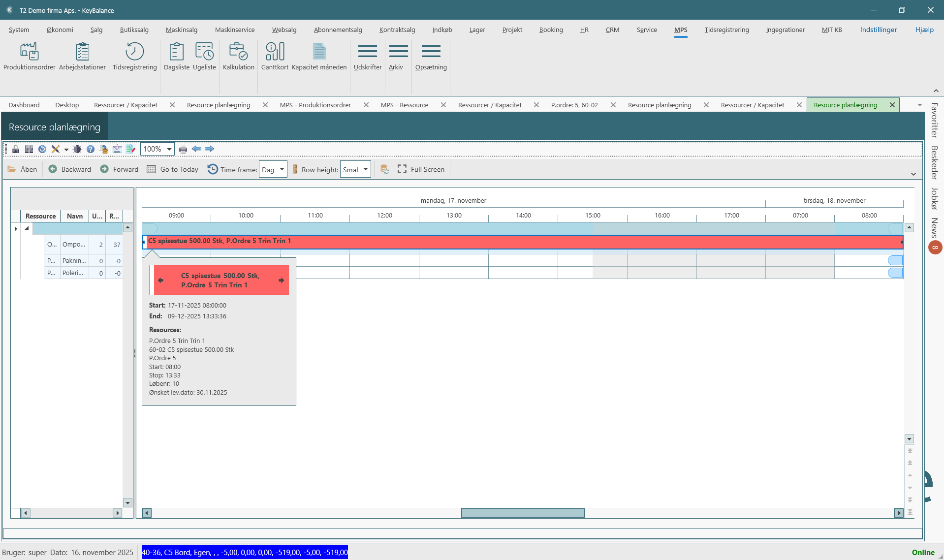The width and height of the screenshot is (944, 560).
Task: Toggle Full Screen mode
Action: (421, 169)
